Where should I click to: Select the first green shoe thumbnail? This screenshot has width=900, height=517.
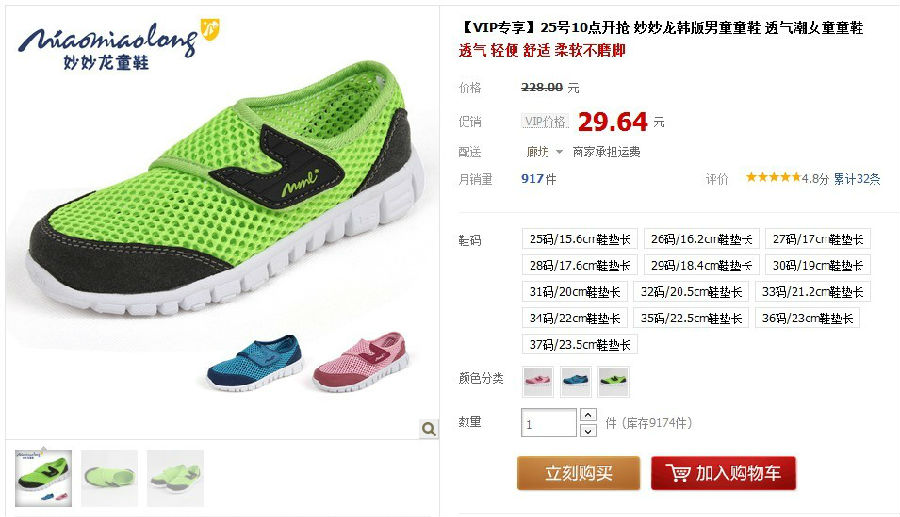(x=44, y=479)
